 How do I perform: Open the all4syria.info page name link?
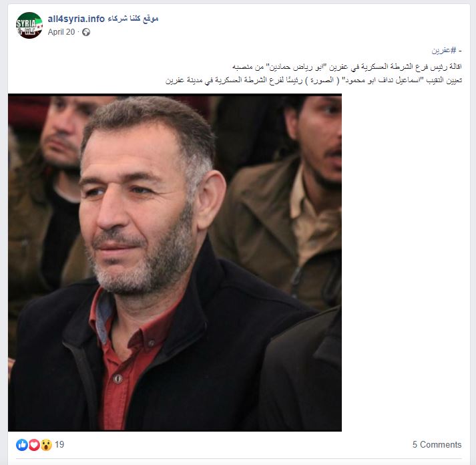pos(76,19)
